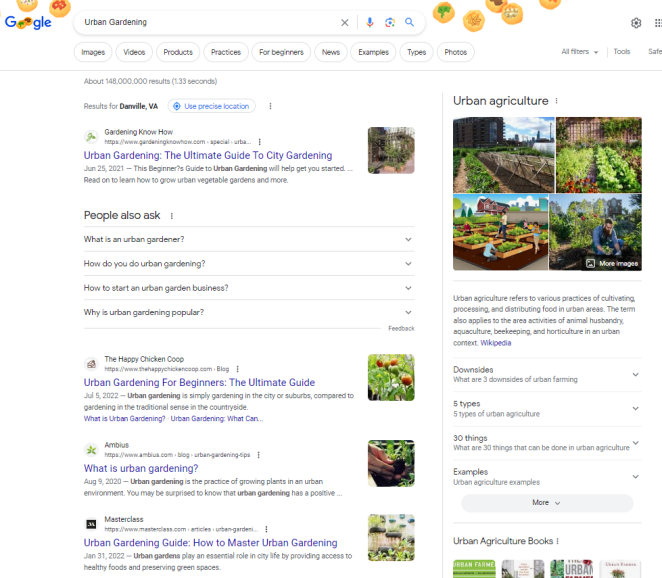Open three-dot menu for Ambius result
662x578 pixels.
[x=258, y=455]
